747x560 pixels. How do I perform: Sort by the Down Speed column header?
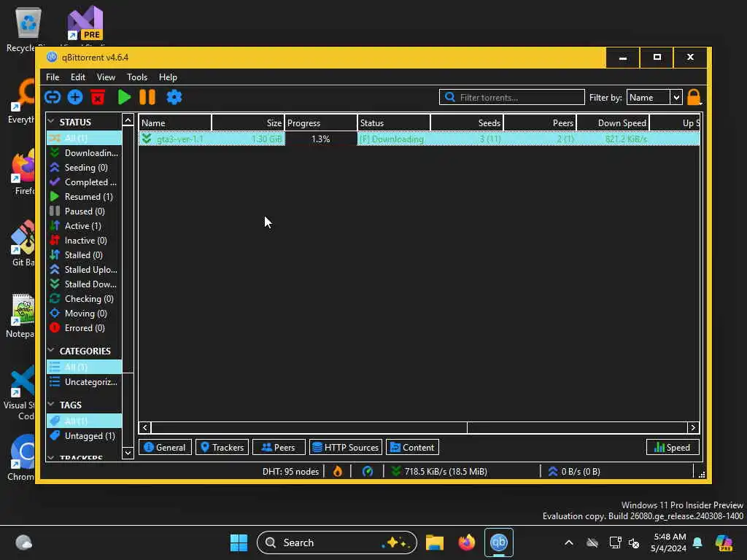coord(613,122)
